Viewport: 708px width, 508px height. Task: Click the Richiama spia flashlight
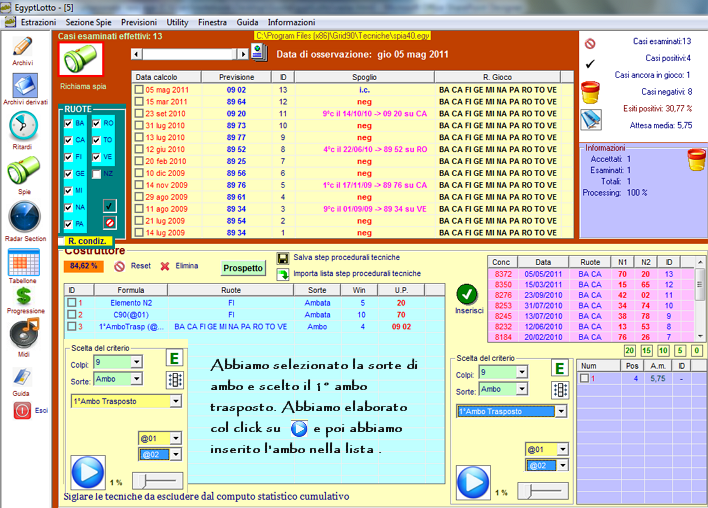(81, 60)
